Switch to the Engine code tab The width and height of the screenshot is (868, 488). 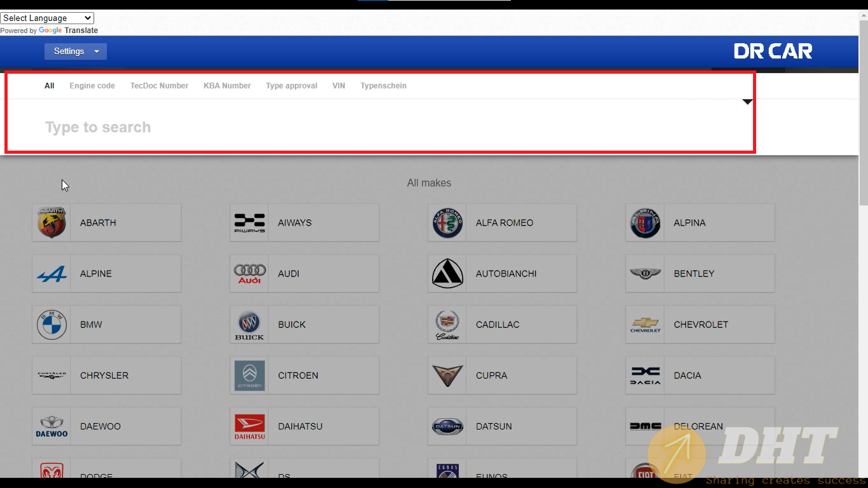[x=92, y=86]
